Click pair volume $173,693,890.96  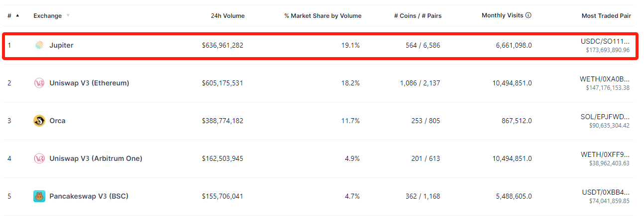coord(608,50)
